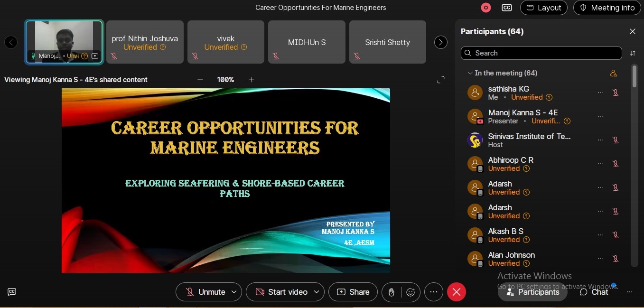Leave the meeting with red X button
The width and height of the screenshot is (644, 308).
[x=456, y=292]
